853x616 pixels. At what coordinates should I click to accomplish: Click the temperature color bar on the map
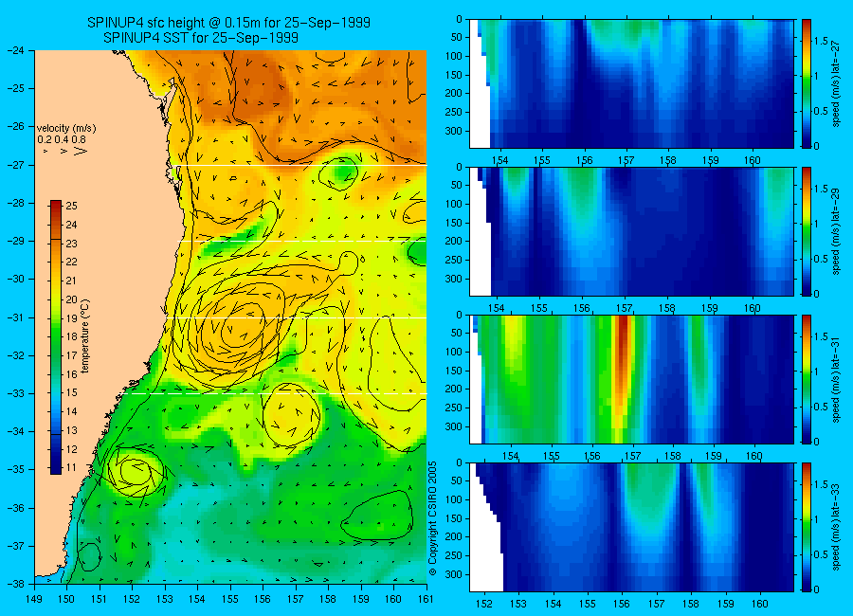pos(56,337)
